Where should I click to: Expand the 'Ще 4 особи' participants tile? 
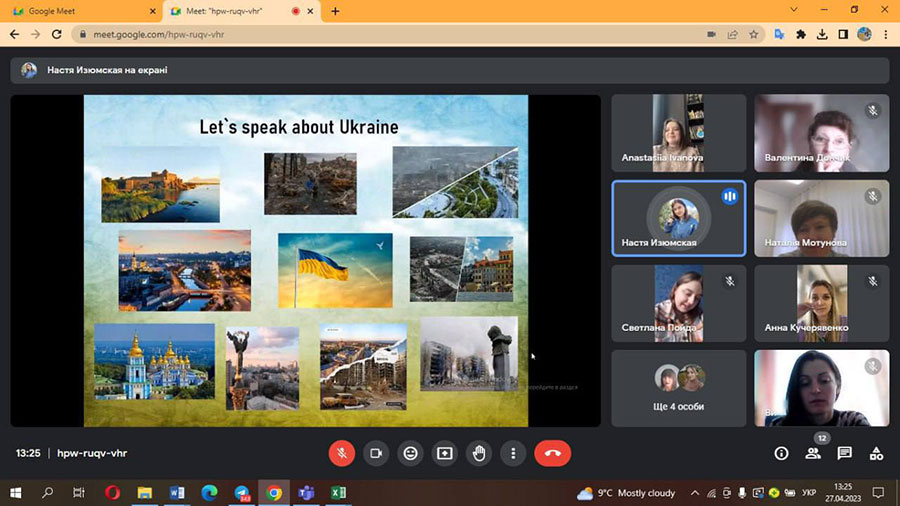coord(679,386)
